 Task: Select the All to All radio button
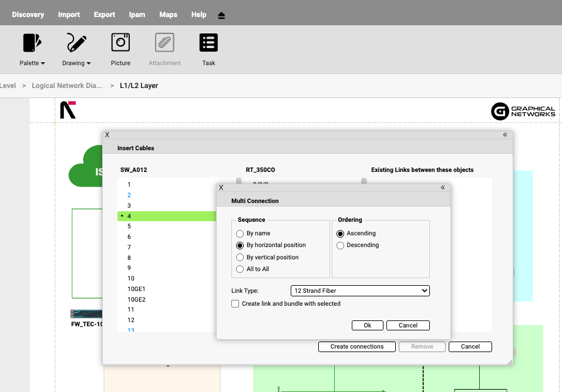tap(240, 269)
